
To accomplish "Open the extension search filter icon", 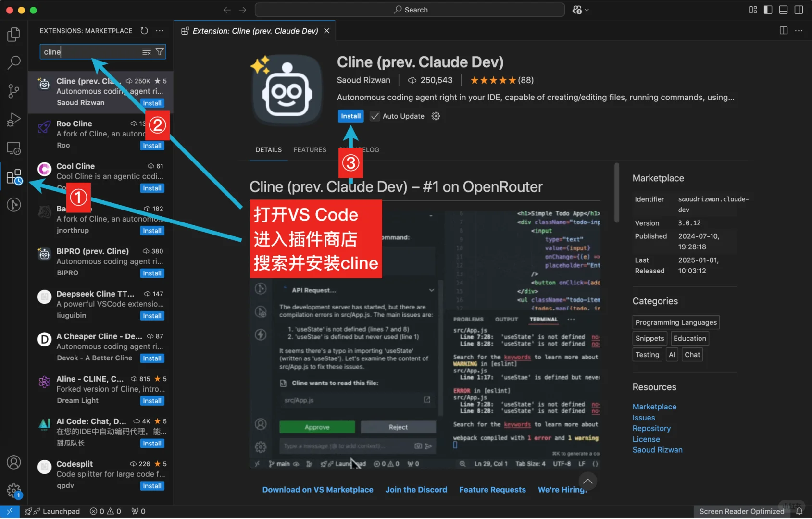I will (161, 51).
